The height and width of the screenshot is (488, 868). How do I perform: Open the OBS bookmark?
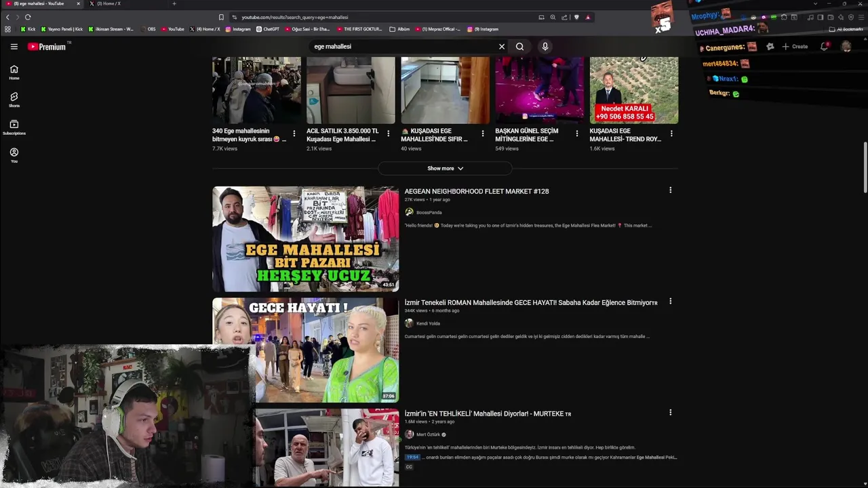click(x=148, y=29)
